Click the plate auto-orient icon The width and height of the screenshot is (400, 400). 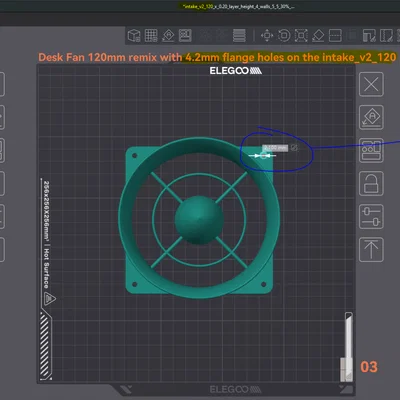[371, 117]
